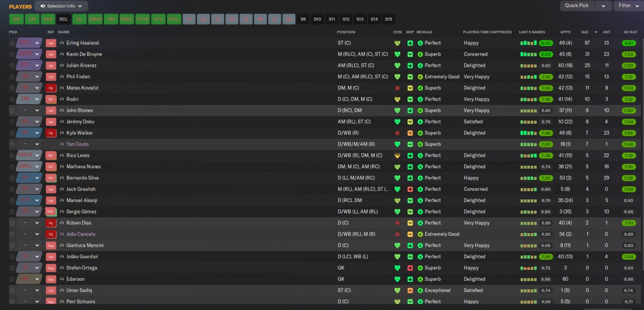
Task: Sort by the GLS column header
Action: 585,32
